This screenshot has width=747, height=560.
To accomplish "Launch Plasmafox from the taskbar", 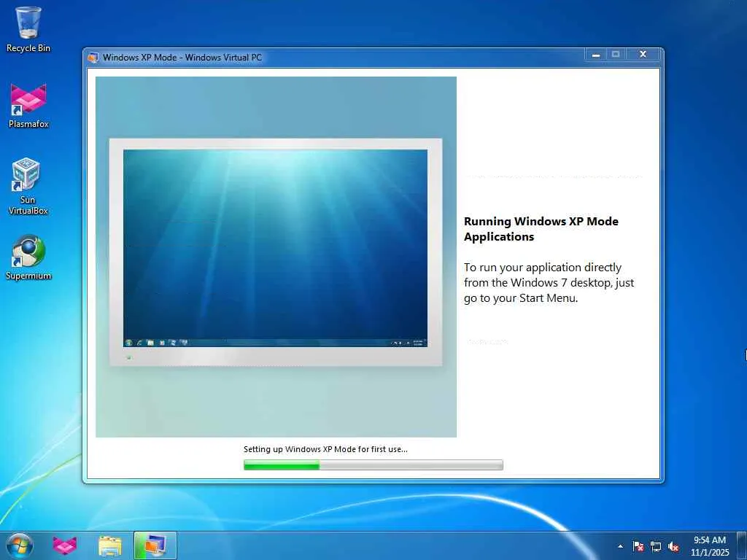I will point(65,545).
